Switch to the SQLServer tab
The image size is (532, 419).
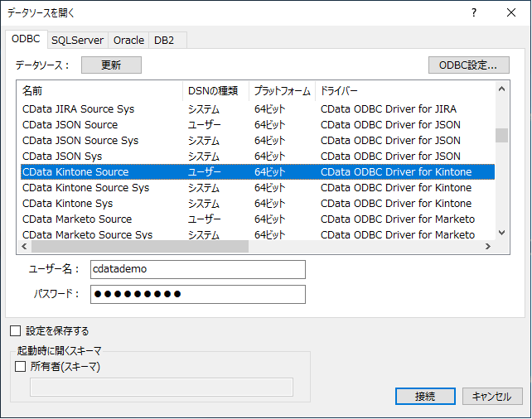point(77,41)
